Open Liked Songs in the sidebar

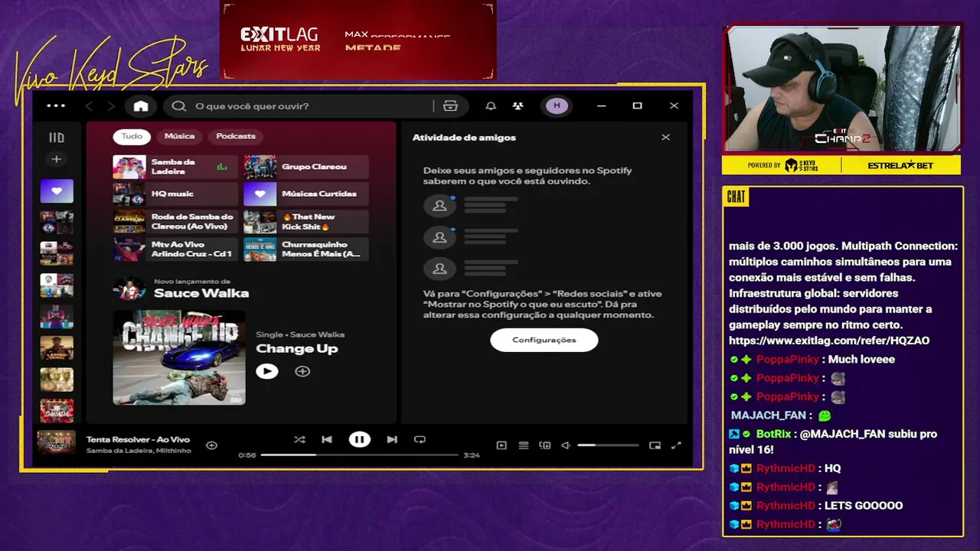pyautogui.click(x=57, y=191)
